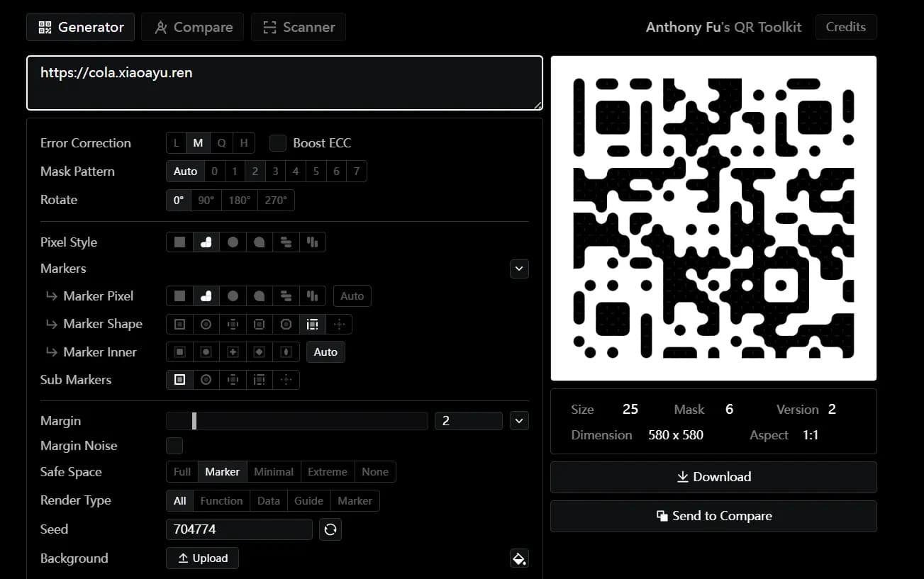Click the QR code preview image
This screenshot has height=579, width=924.
713,218
